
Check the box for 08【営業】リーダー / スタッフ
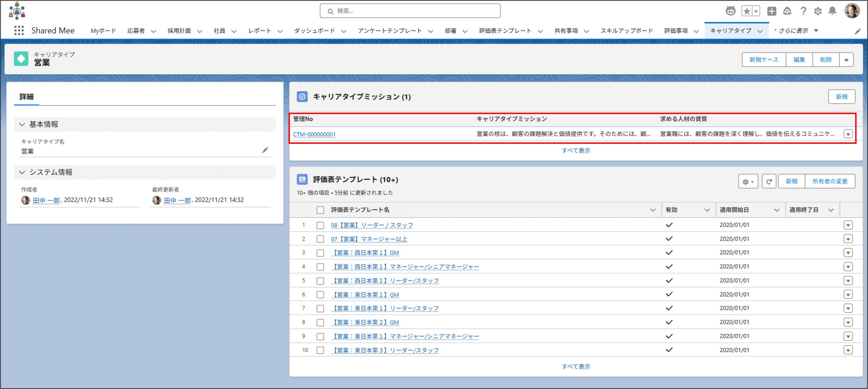[x=320, y=225]
